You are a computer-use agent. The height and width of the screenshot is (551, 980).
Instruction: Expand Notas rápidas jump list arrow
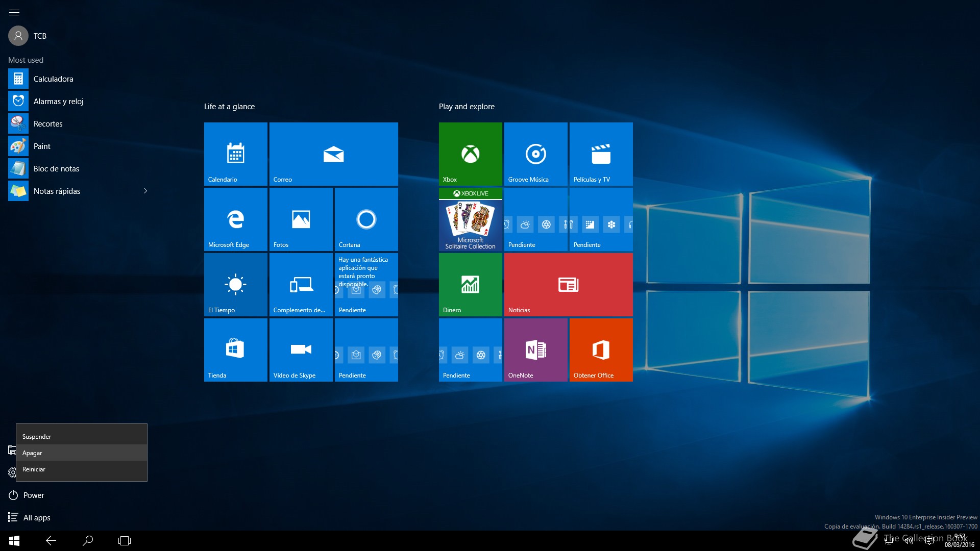pos(145,191)
